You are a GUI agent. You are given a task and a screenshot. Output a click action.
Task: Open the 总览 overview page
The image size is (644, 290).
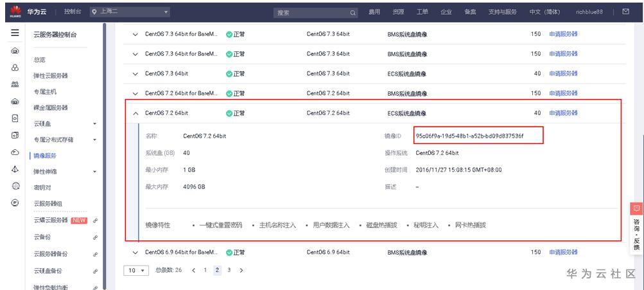[39, 60]
